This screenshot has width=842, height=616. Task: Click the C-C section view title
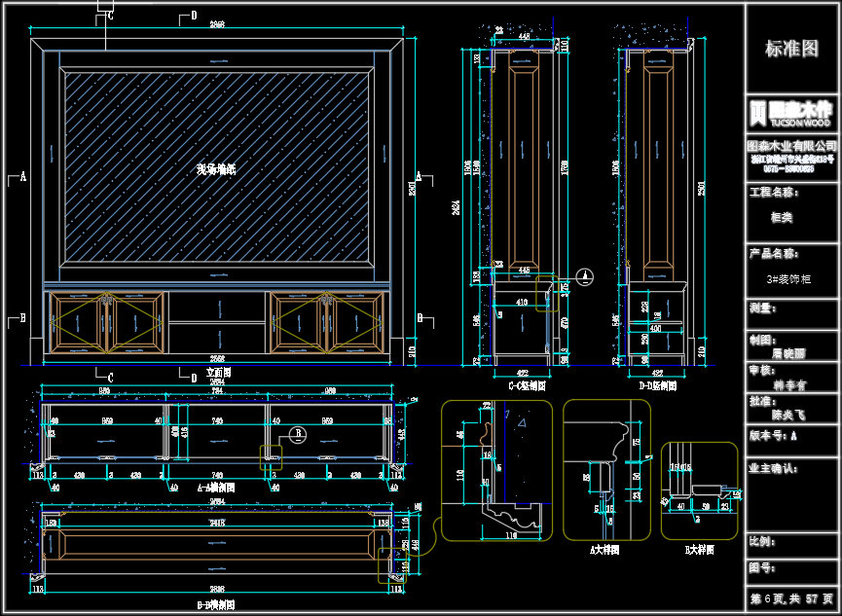click(x=527, y=386)
